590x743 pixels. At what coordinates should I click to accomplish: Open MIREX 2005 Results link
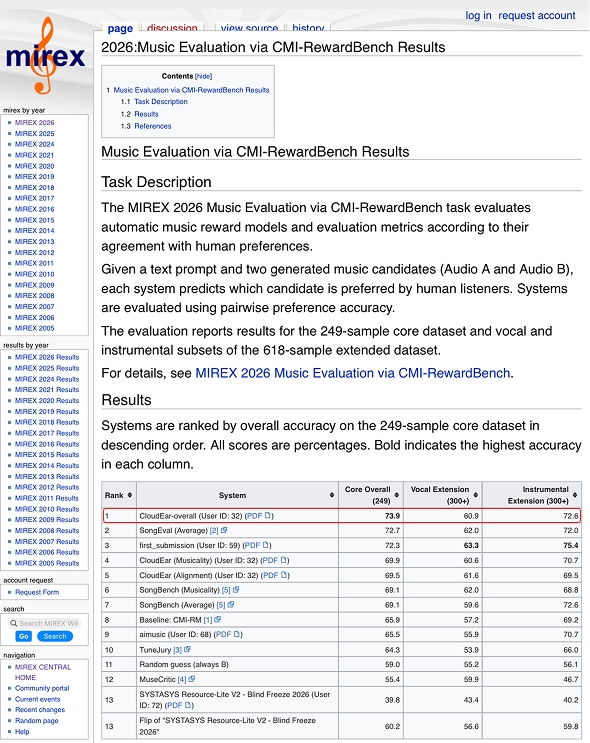coord(47,563)
